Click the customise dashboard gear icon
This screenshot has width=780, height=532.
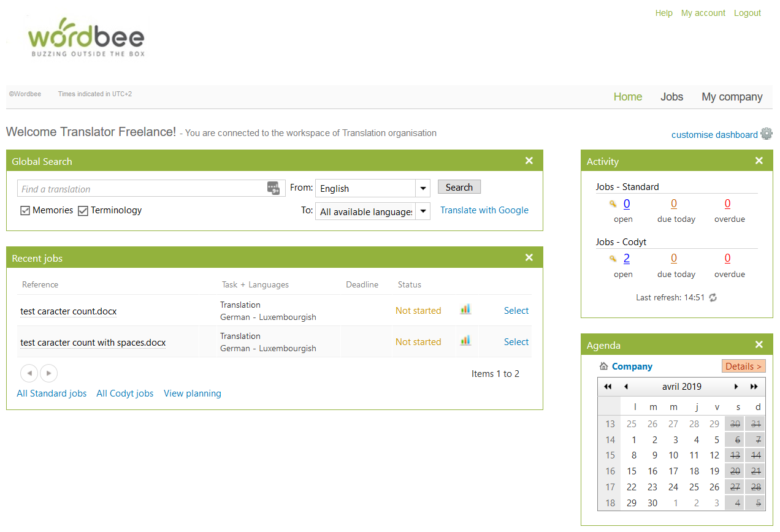point(766,134)
